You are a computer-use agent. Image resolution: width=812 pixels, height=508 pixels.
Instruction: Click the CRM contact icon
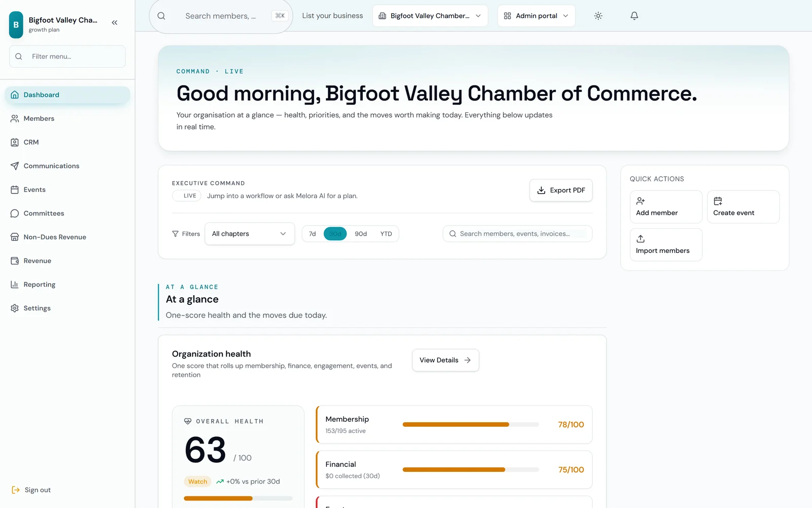click(15, 142)
